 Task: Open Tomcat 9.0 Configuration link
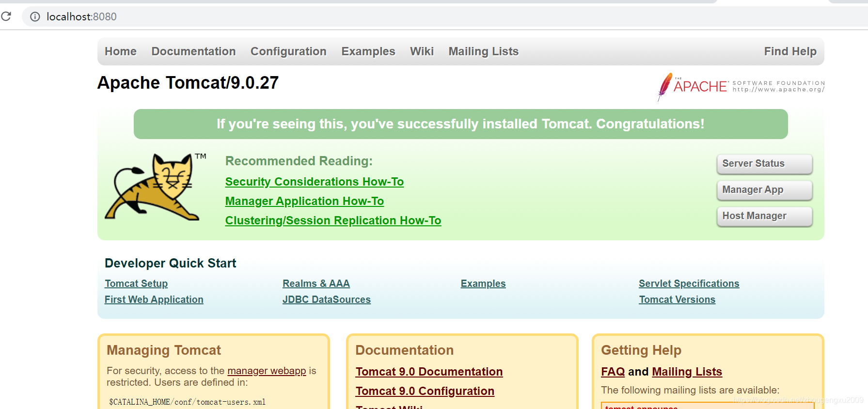click(425, 391)
